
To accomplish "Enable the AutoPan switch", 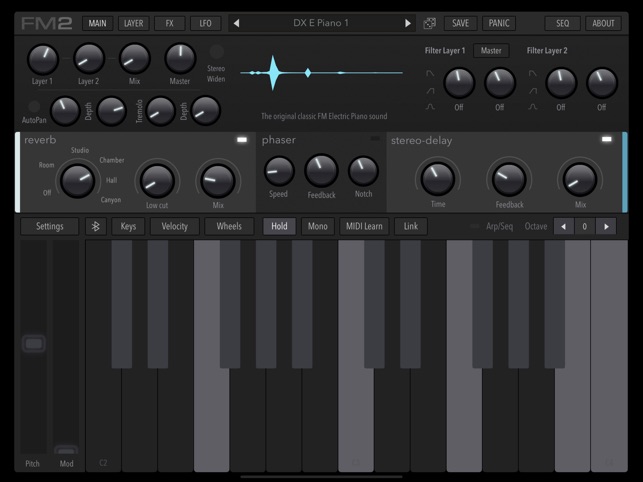I will 34,106.
